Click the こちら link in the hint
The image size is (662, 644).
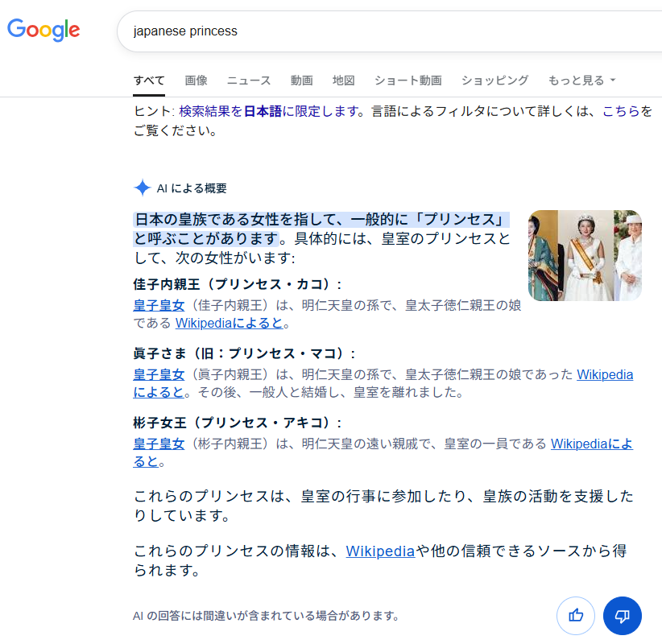[621, 111]
